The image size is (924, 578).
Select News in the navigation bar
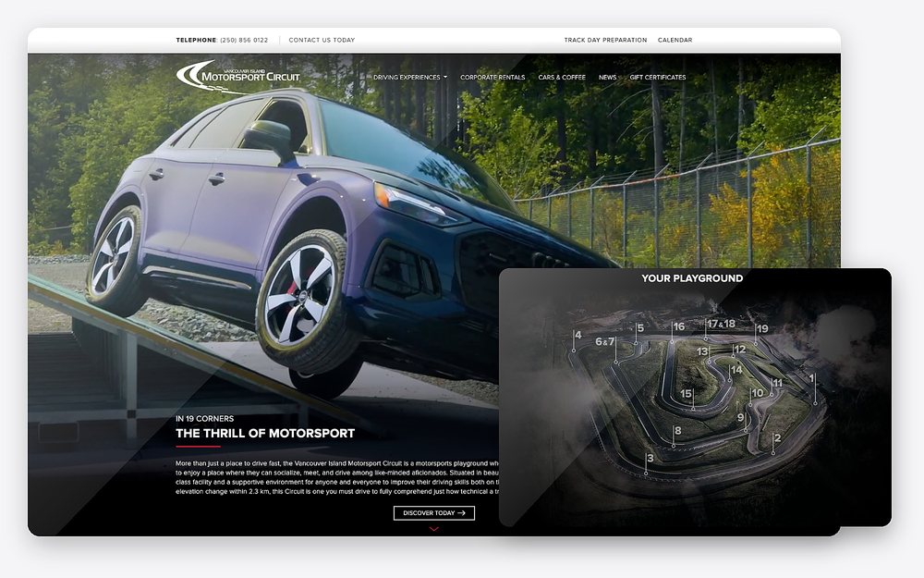[x=608, y=78]
